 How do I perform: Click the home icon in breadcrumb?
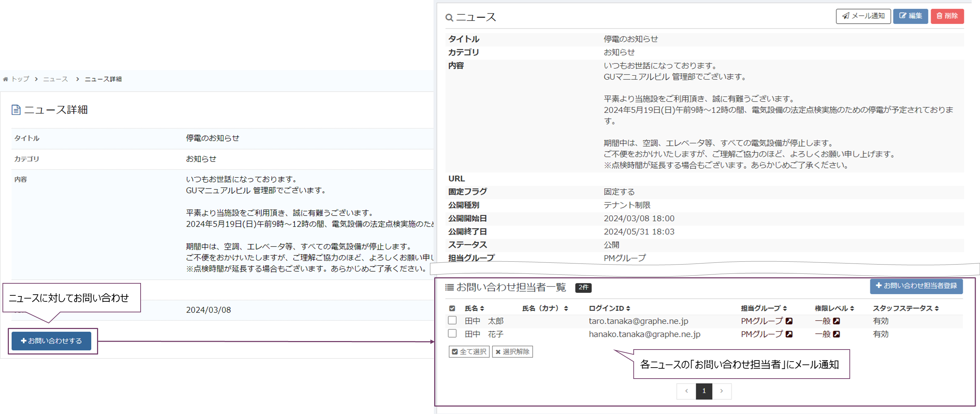[5, 79]
